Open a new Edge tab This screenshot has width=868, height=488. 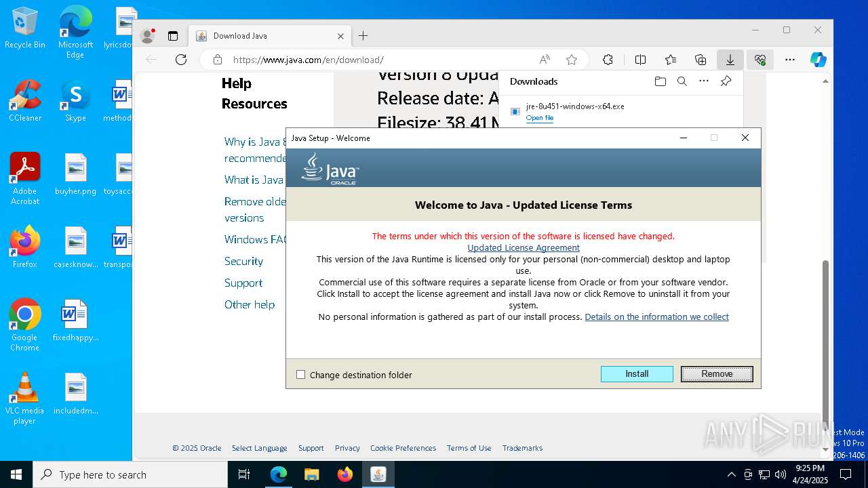(363, 36)
